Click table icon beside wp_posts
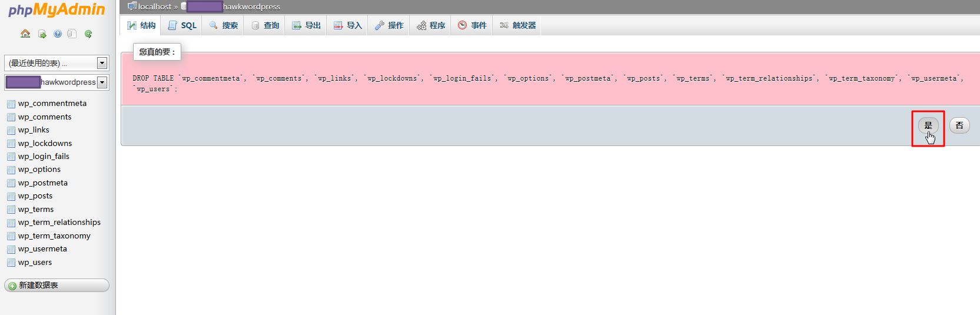 click(x=11, y=196)
